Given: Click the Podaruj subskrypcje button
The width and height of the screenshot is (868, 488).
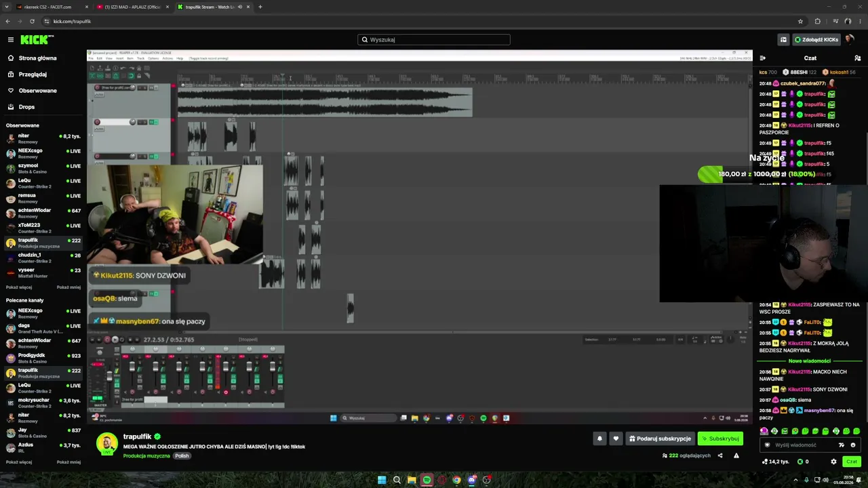Looking at the screenshot, I should click(660, 439).
